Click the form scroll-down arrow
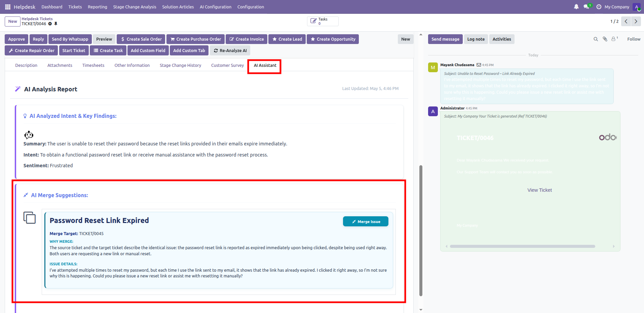 point(421,310)
